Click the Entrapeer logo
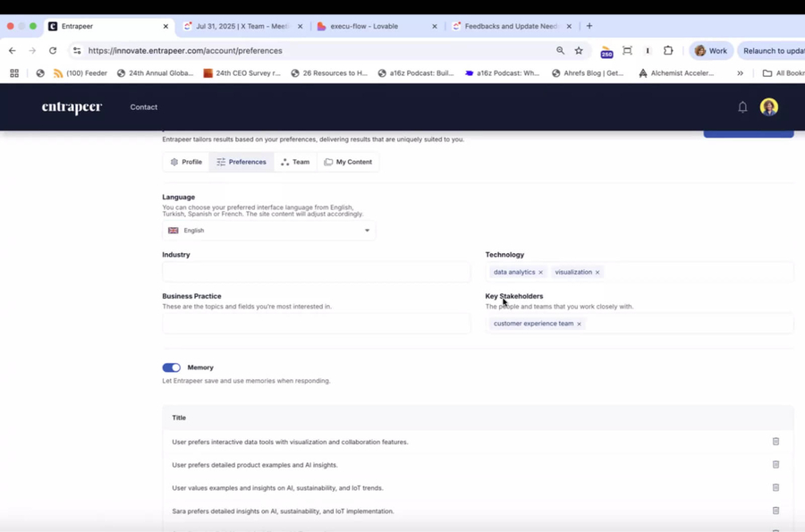 pyautogui.click(x=72, y=107)
